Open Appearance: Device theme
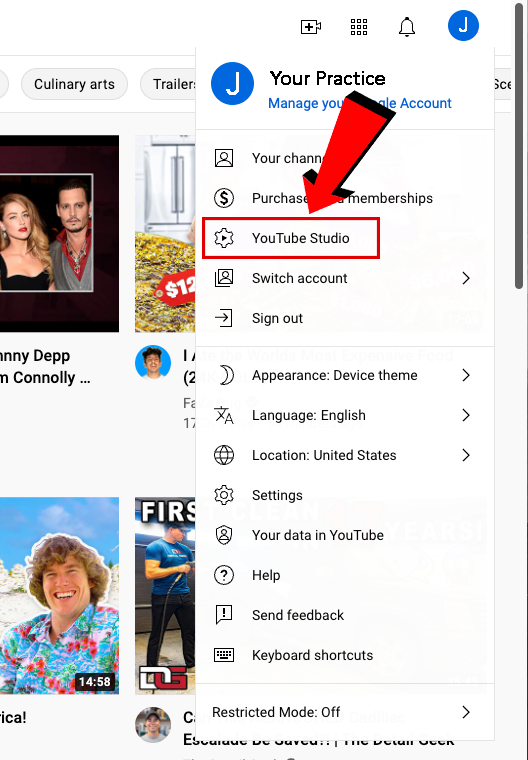528x760 pixels. point(345,375)
